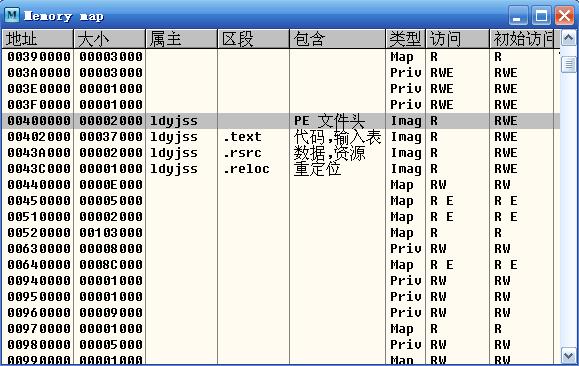
Task: Click the ldyjss owner in .text row
Action: point(174,137)
